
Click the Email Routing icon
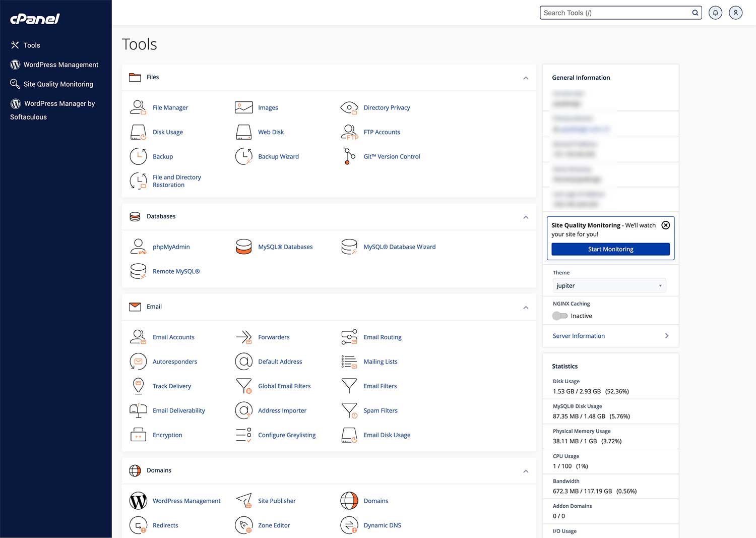coord(349,337)
